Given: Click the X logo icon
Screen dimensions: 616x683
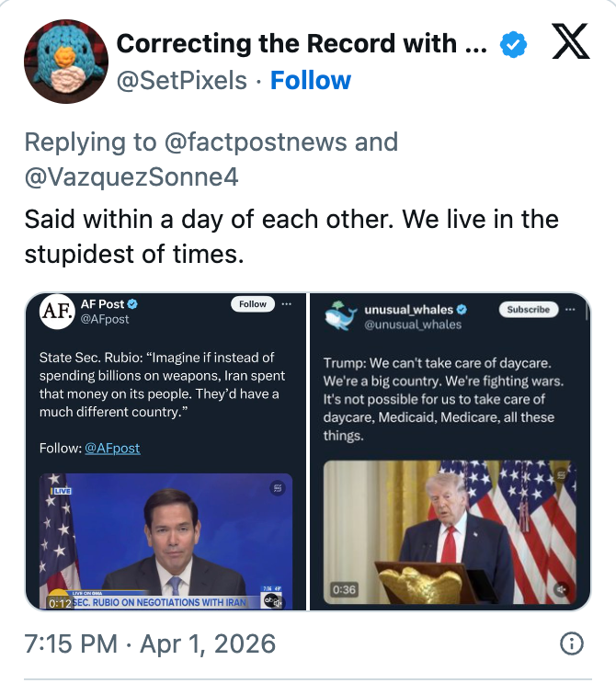Looking at the screenshot, I should pyautogui.click(x=570, y=43).
